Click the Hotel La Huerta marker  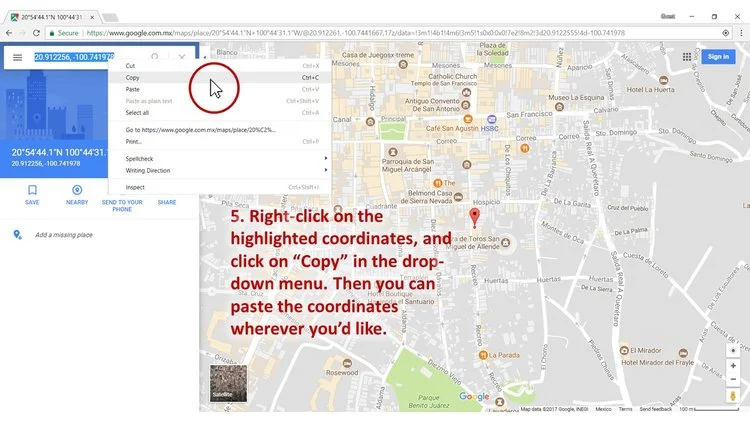click(663, 80)
